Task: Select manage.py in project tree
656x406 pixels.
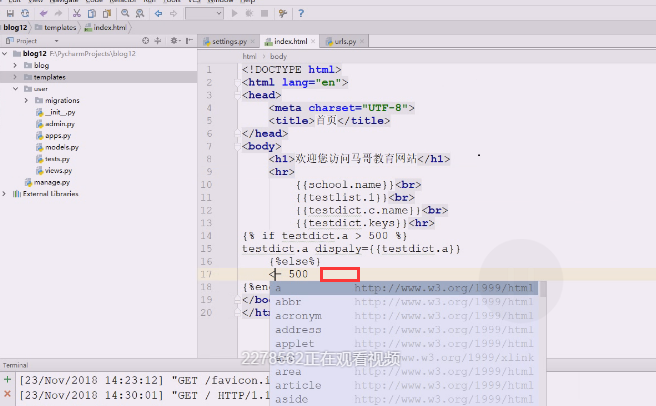Action: point(47,182)
